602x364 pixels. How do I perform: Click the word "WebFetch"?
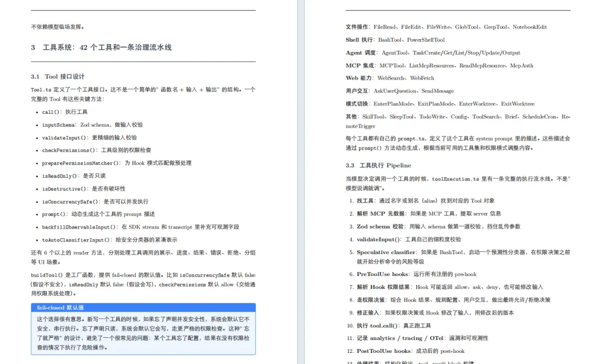[x=422, y=78]
